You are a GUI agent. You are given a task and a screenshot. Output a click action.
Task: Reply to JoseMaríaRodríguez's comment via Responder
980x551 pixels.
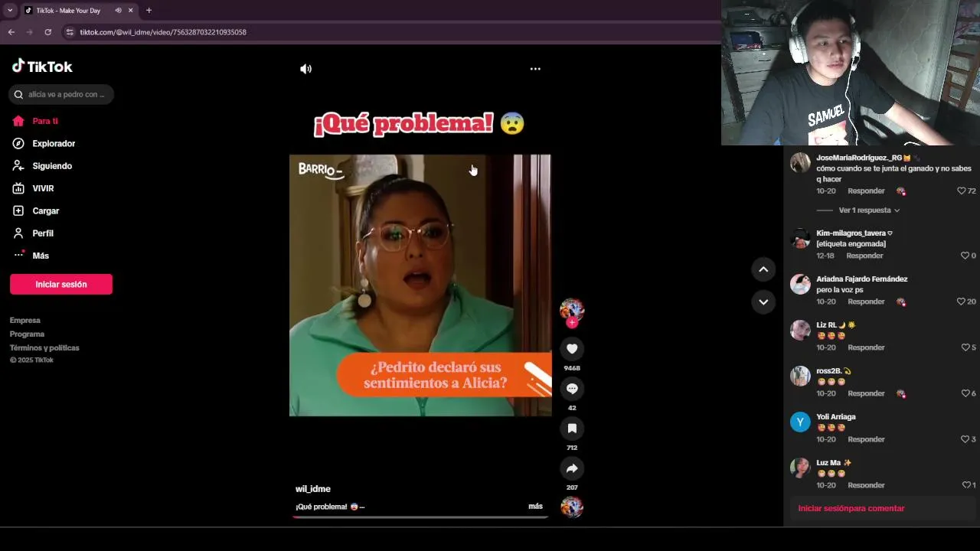(x=866, y=191)
